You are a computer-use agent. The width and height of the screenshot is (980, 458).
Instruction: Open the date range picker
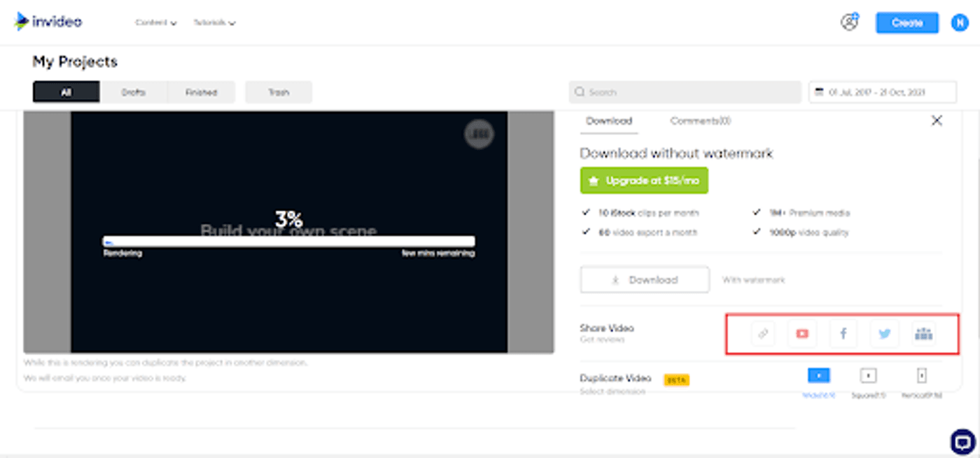(x=882, y=92)
